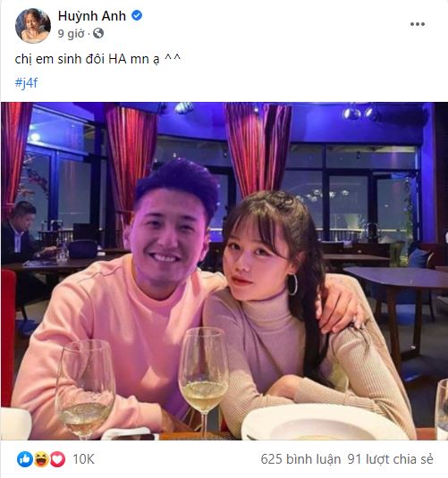
Task: Click the white plate in the photo
Action: (x=325, y=423)
